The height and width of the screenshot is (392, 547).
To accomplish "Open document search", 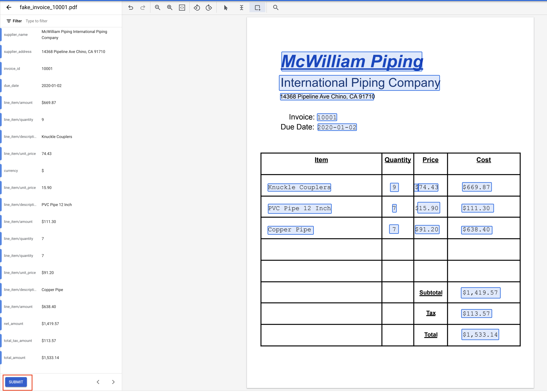I will pyautogui.click(x=275, y=7).
